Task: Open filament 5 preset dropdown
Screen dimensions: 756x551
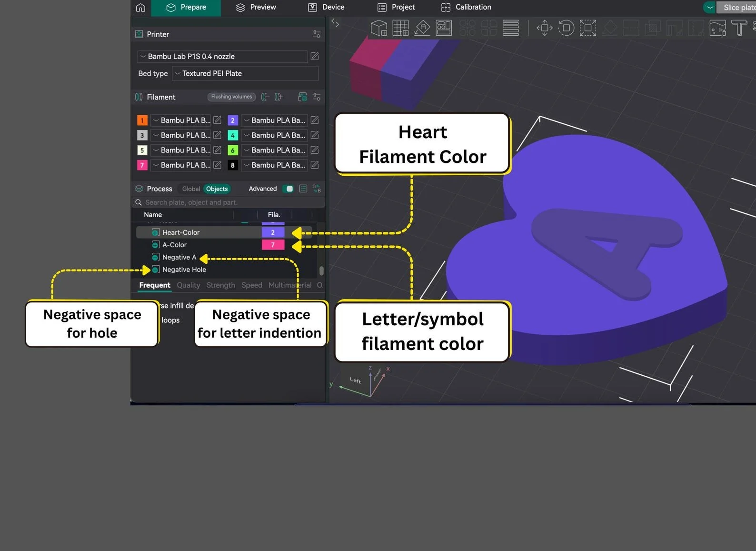Action: (x=180, y=150)
